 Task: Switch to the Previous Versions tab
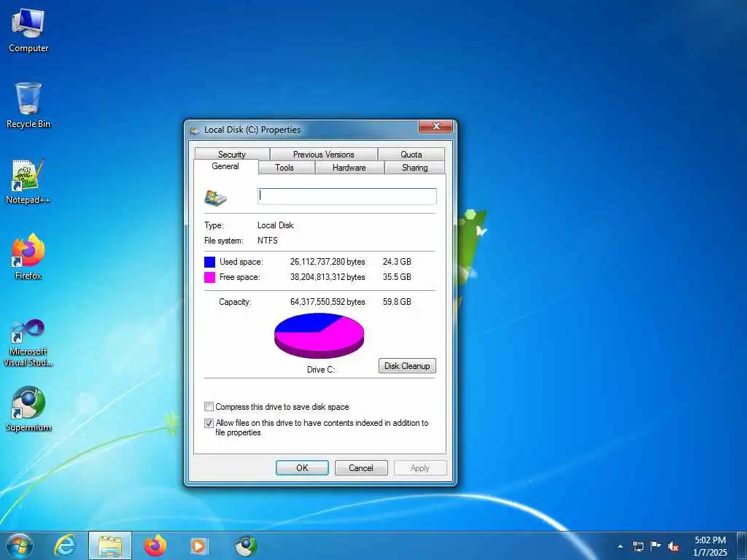[323, 155]
